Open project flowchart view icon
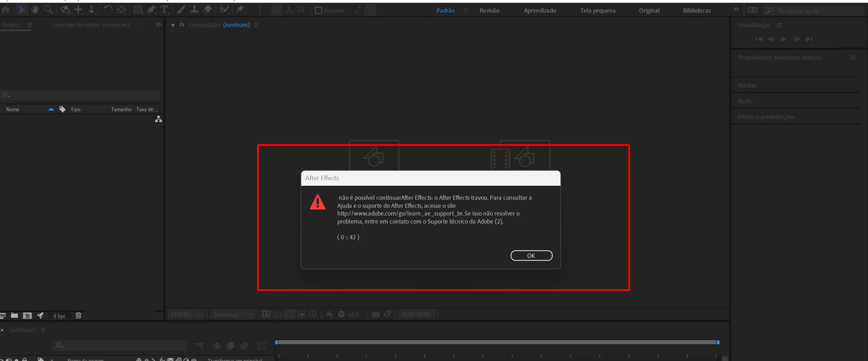The image size is (868, 361). 158,119
